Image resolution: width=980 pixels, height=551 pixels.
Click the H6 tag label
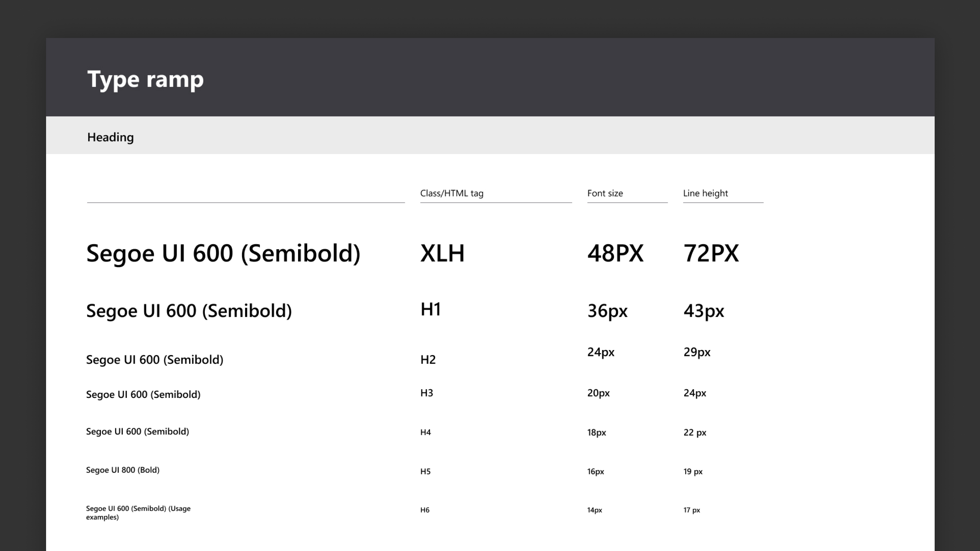(x=425, y=510)
